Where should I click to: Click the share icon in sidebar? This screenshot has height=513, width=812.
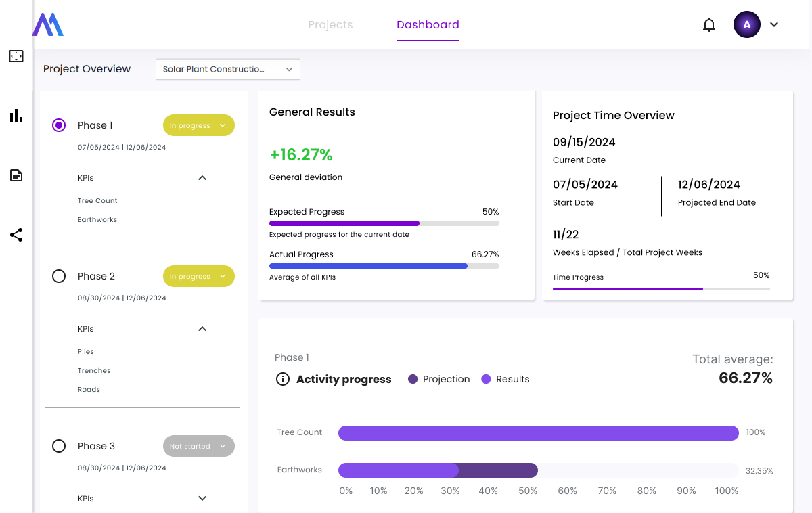click(16, 235)
